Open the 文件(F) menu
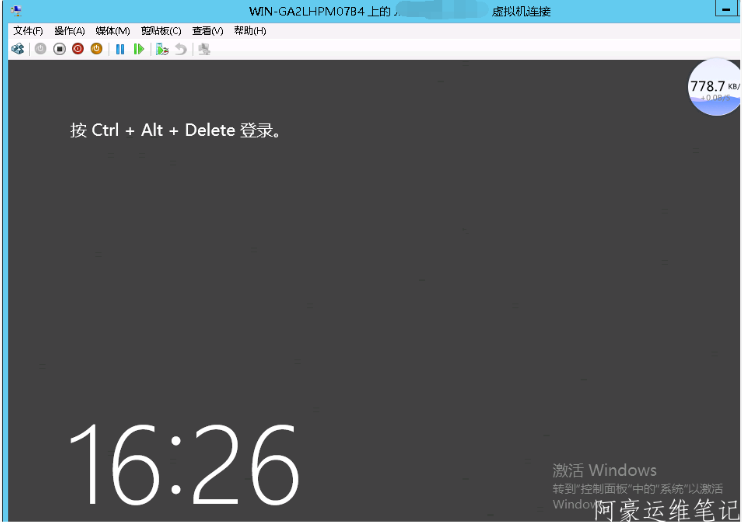742x522 pixels. pyautogui.click(x=28, y=31)
